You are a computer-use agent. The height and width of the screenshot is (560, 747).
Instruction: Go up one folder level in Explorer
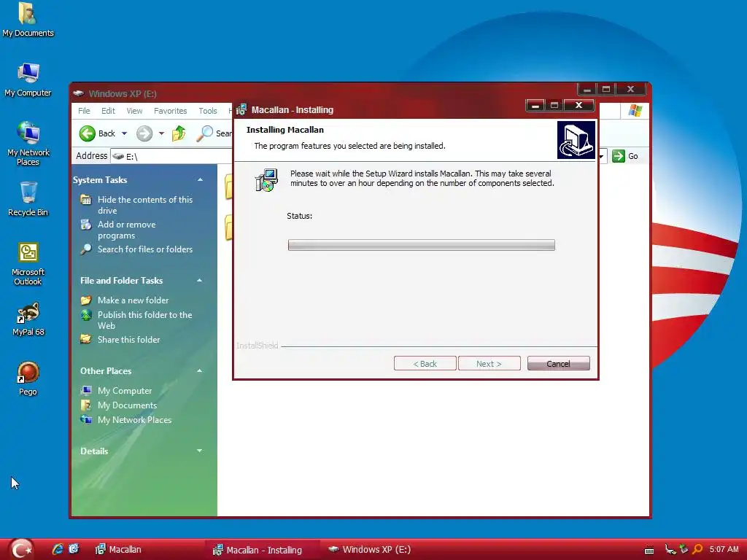tap(179, 133)
